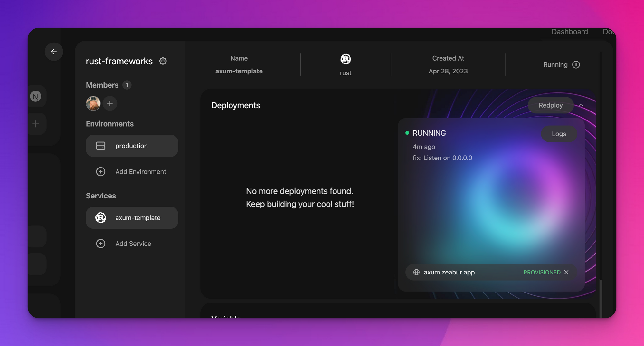Click the Add Service plus circle icon
Viewport: 644px width, 346px height.
pyautogui.click(x=100, y=244)
